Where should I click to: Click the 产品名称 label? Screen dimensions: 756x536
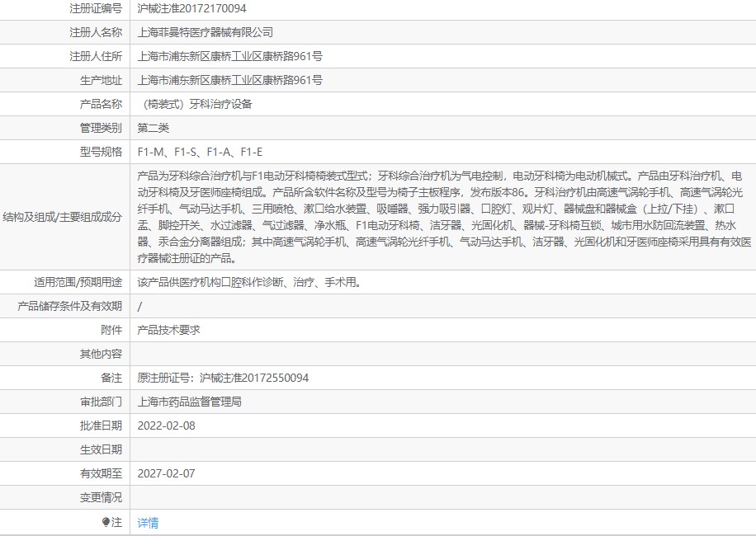click(101, 104)
